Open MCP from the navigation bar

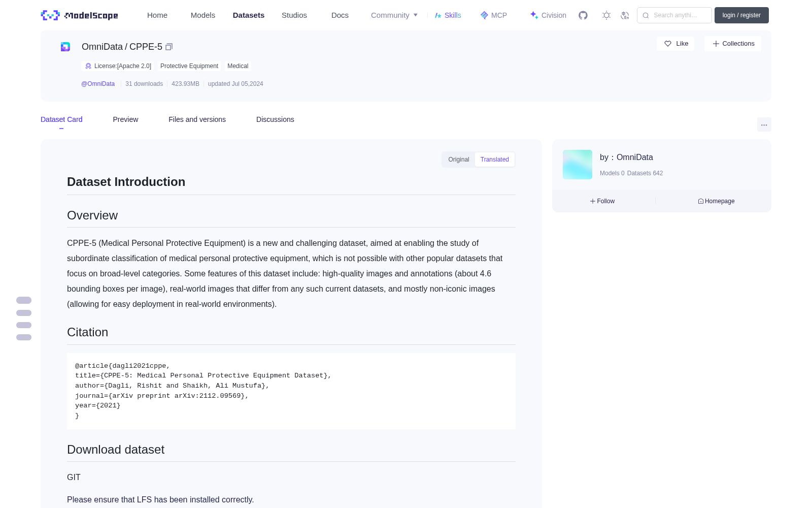point(494,15)
